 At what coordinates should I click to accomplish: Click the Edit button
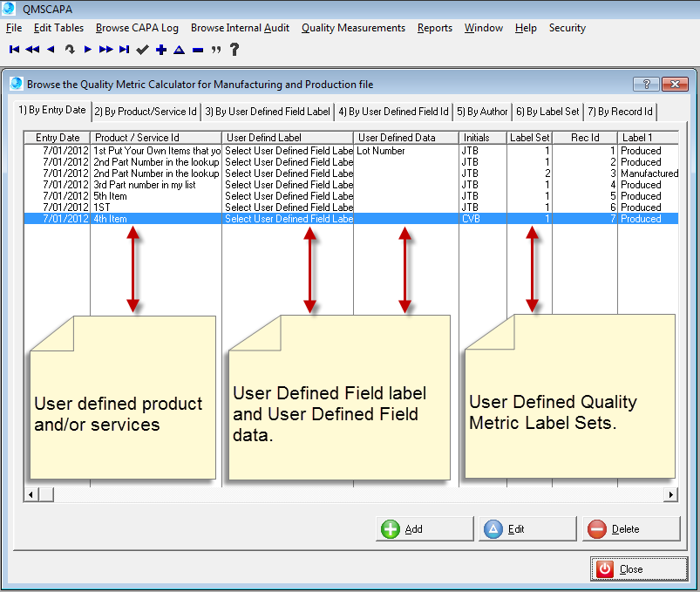tap(528, 529)
